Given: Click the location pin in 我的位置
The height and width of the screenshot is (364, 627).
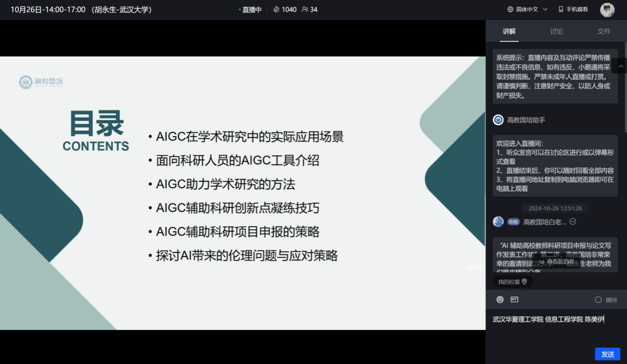Looking at the screenshot, I should pyautogui.click(x=524, y=282).
